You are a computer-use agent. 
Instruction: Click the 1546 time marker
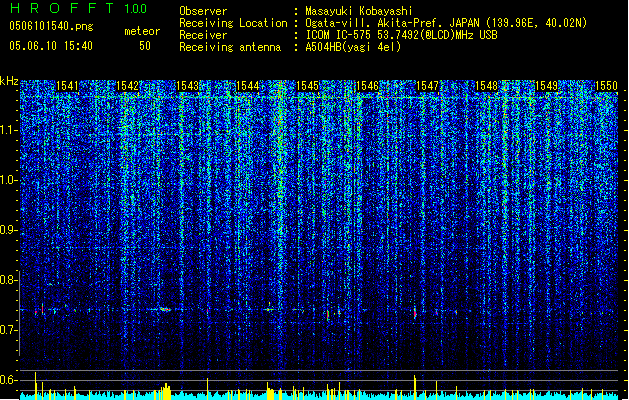[x=367, y=86]
